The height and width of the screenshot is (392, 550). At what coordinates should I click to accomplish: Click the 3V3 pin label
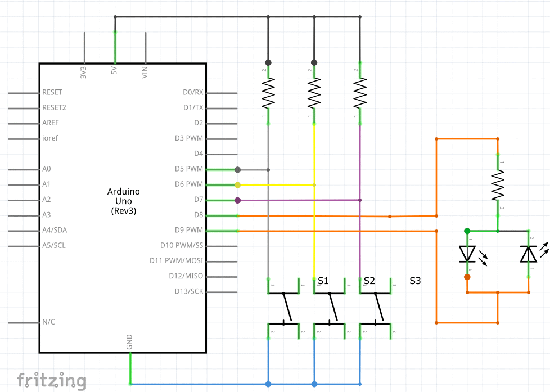pos(83,73)
